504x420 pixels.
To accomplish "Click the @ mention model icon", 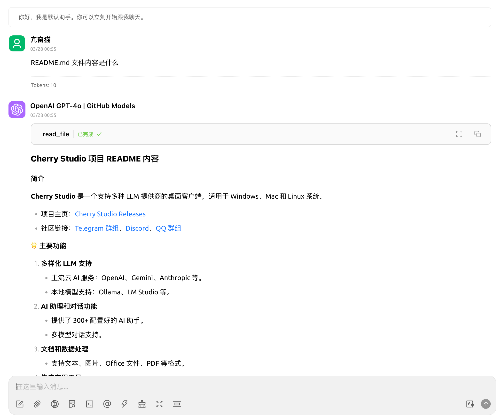I will pos(107,404).
